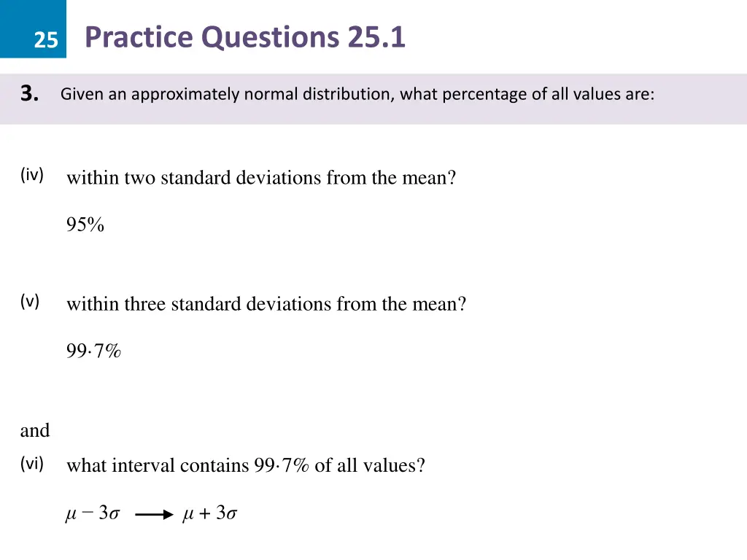Select the Practice Questions 25.1 title
This screenshot has width=747, height=560.
coord(244,36)
